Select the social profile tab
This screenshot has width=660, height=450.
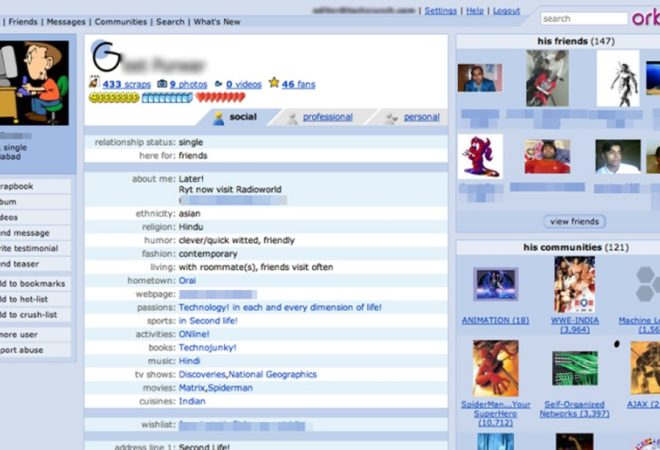(x=243, y=117)
